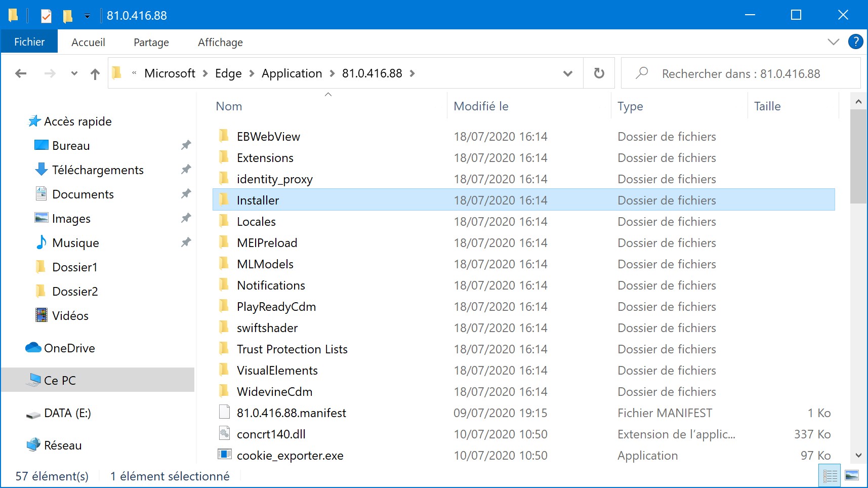Viewport: 868px width, 488px height.
Task: Click the search box for 81.0.416.88
Action: click(741, 73)
